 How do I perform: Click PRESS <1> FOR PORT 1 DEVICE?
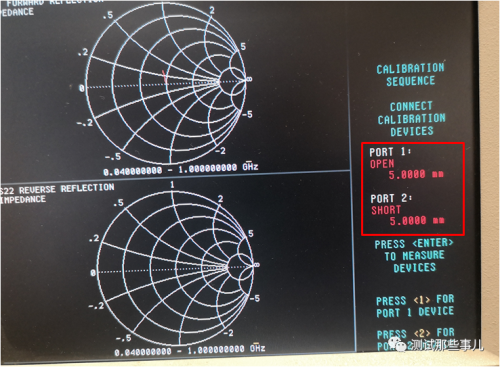click(x=415, y=306)
